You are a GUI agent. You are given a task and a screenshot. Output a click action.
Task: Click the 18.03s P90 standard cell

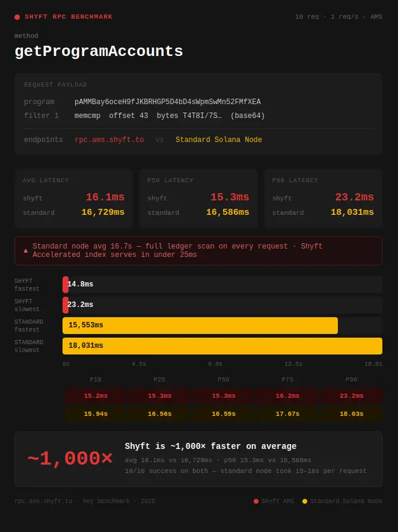[352, 413]
